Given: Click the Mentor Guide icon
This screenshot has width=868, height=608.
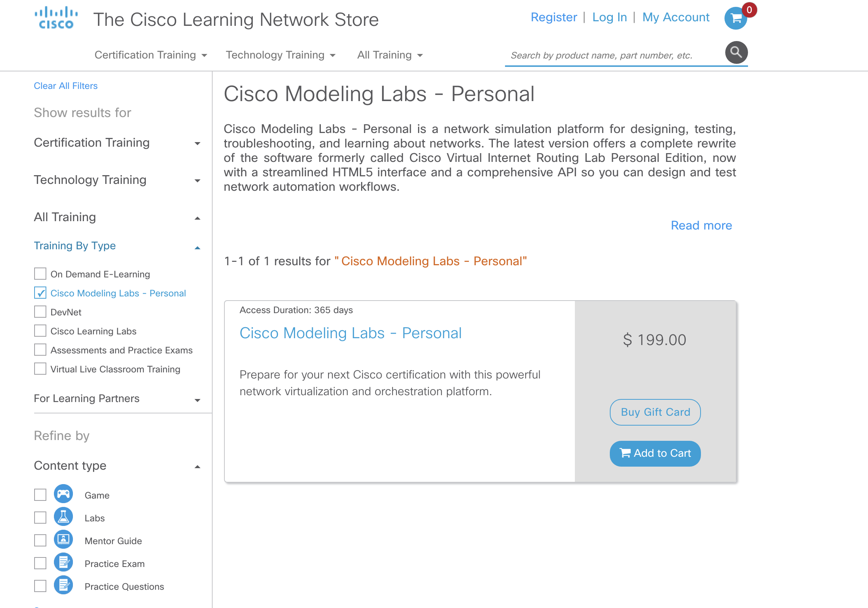Looking at the screenshot, I should (63, 540).
